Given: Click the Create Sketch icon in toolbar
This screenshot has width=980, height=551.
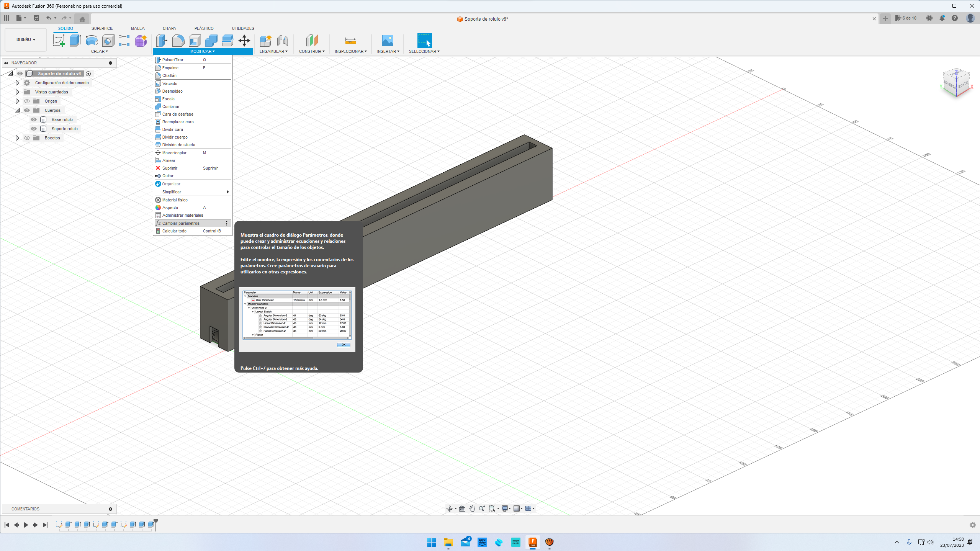Looking at the screenshot, I should click(59, 40).
